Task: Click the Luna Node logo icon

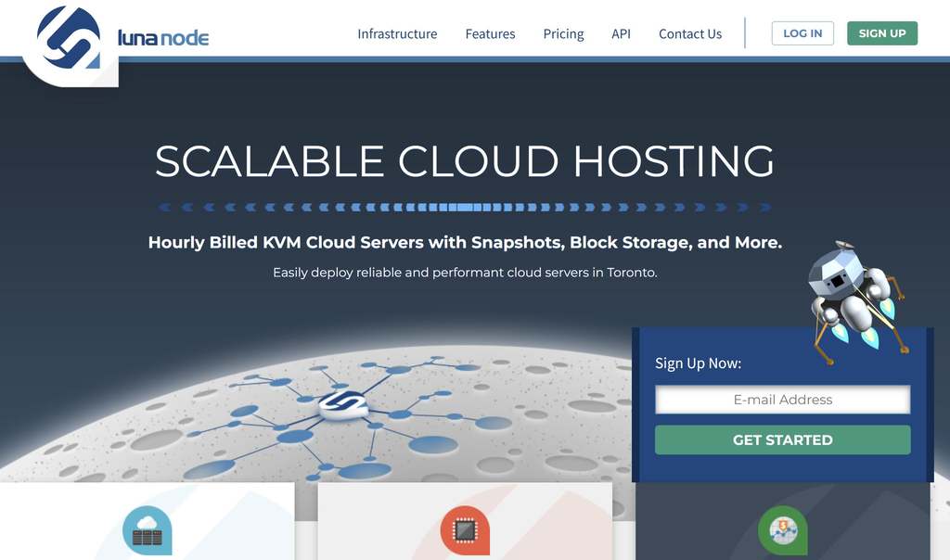Action: (69, 37)
